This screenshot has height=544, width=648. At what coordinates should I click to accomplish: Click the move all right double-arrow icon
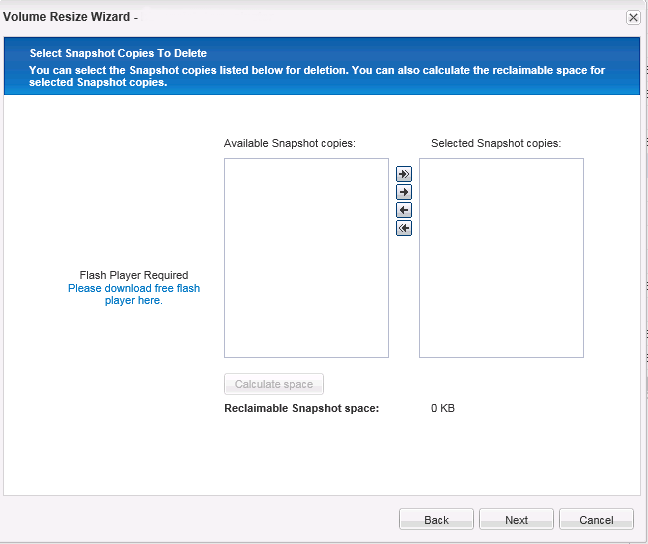click(404, 174)
